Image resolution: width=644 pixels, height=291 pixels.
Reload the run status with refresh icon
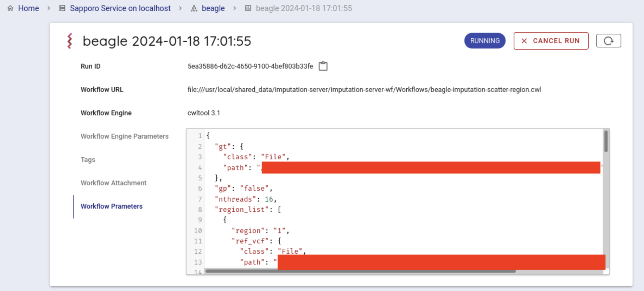tap(608, 41)
